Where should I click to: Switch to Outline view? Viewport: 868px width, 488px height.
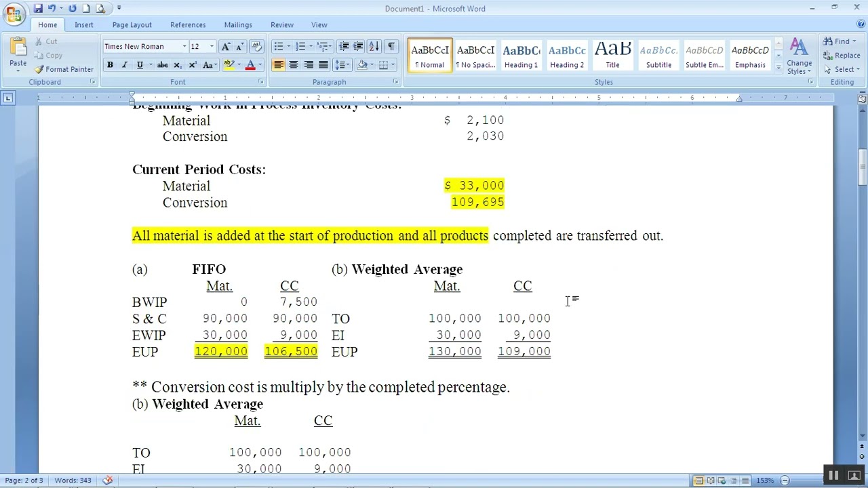tap(734, 481)
